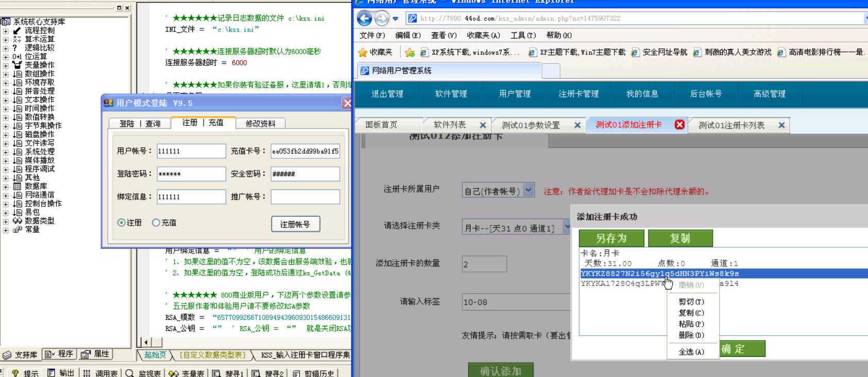Click the green 另存为 button

tap(611, 238)
